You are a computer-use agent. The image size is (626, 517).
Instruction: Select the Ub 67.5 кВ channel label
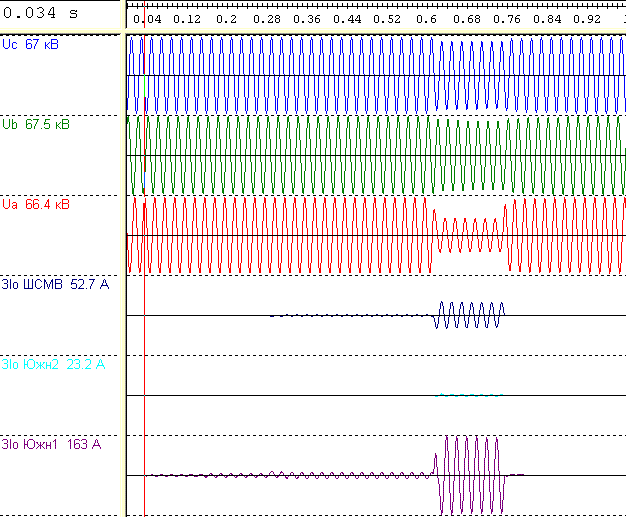[x=36, y=124]
